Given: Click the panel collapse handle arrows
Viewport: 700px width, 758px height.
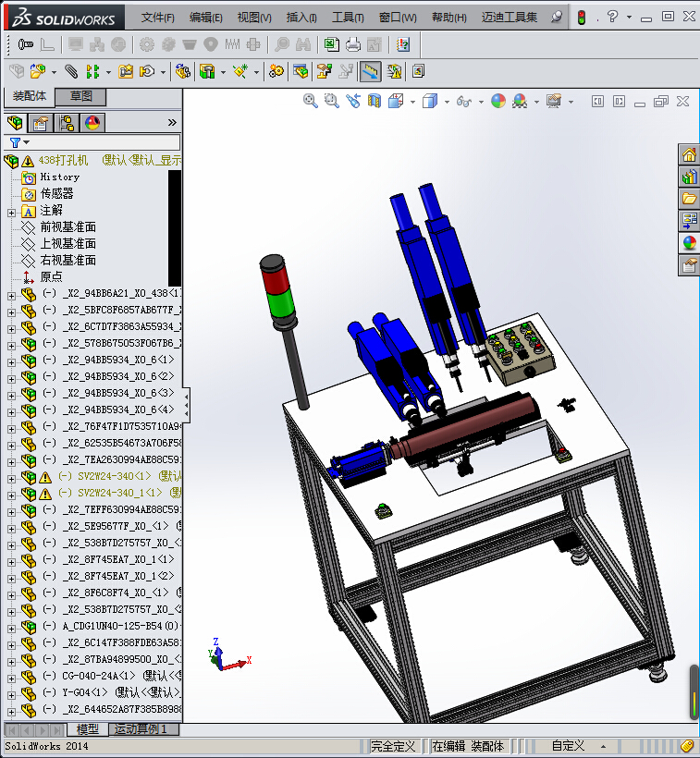Looking at the screenshot, I should [186, 405].
